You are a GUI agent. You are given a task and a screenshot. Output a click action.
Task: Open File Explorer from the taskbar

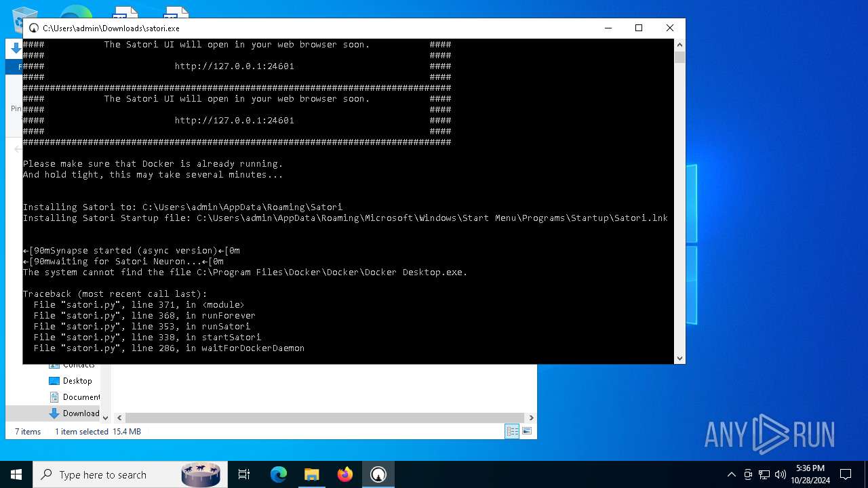(311, 475)
